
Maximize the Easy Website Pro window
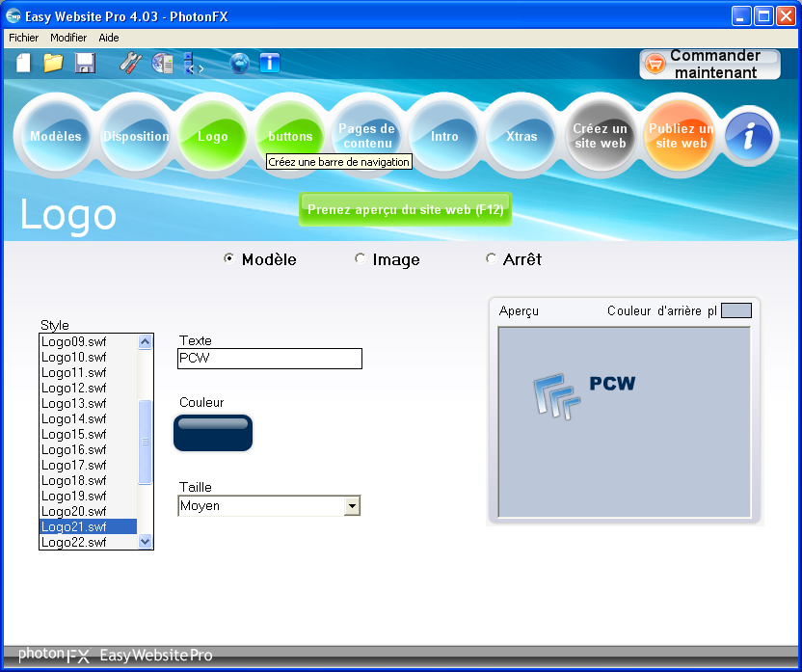763,16
